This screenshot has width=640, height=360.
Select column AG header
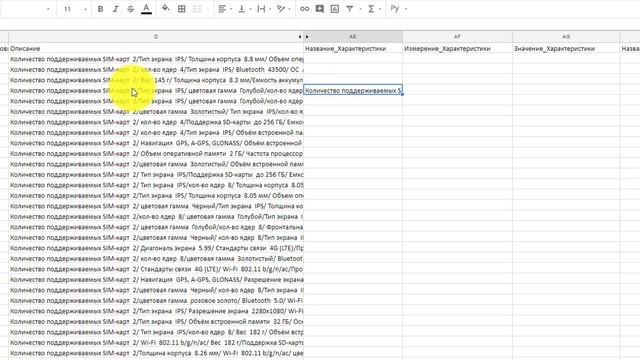(566, 37)
